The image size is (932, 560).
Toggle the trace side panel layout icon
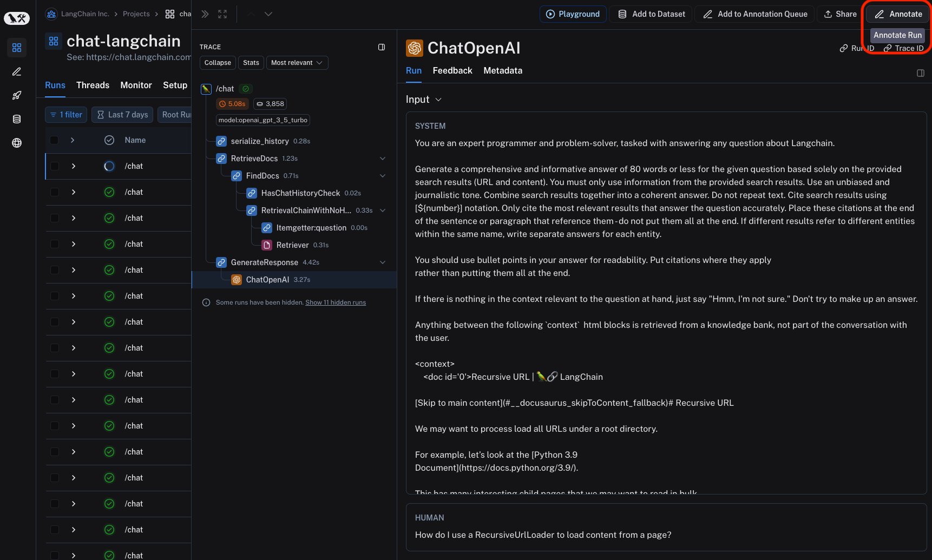382,47
